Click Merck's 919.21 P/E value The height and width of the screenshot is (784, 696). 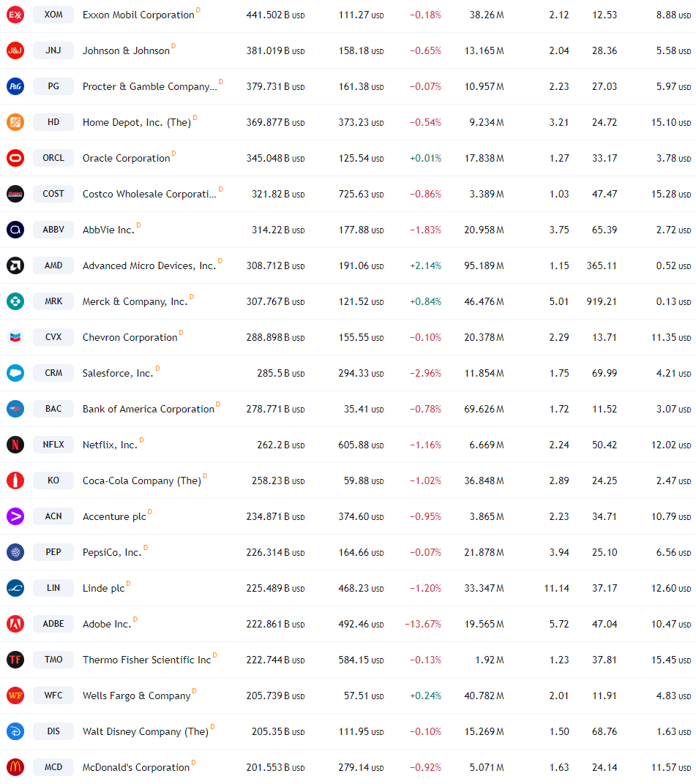602,301
